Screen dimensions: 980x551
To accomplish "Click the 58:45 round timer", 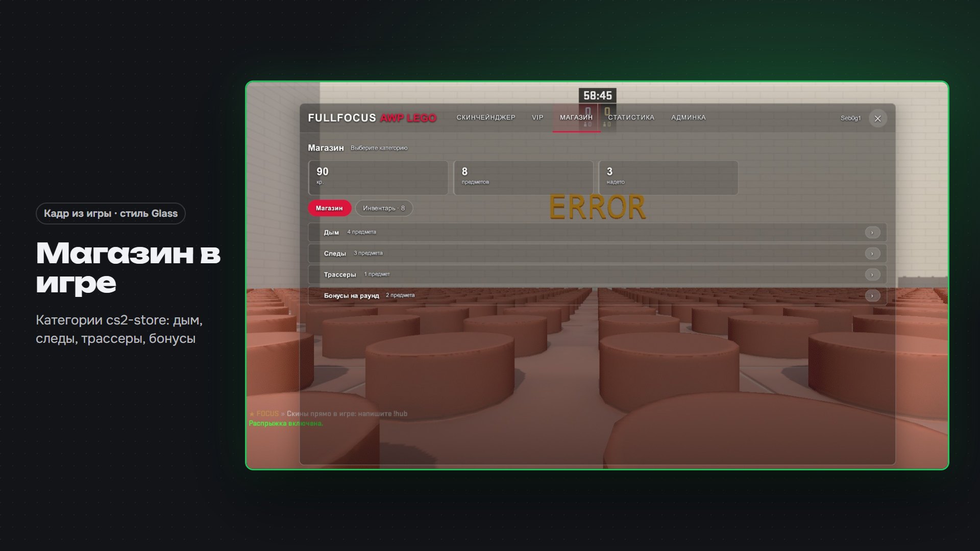I will [x=597, y=95].
